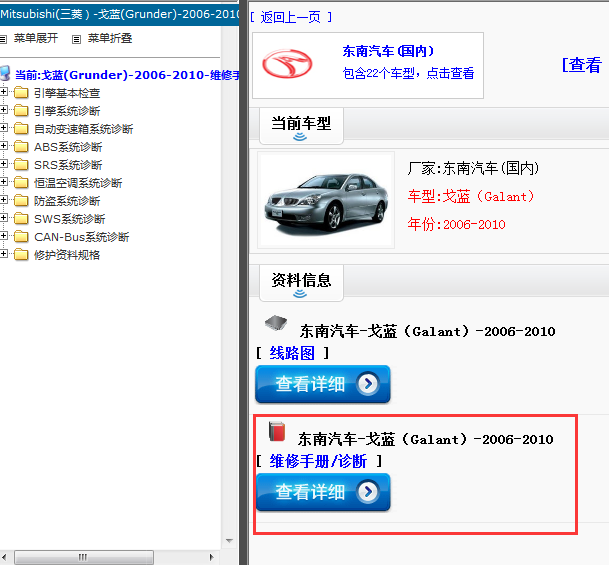Click the folder icon for 防盗系统诊断

point(21,201)
